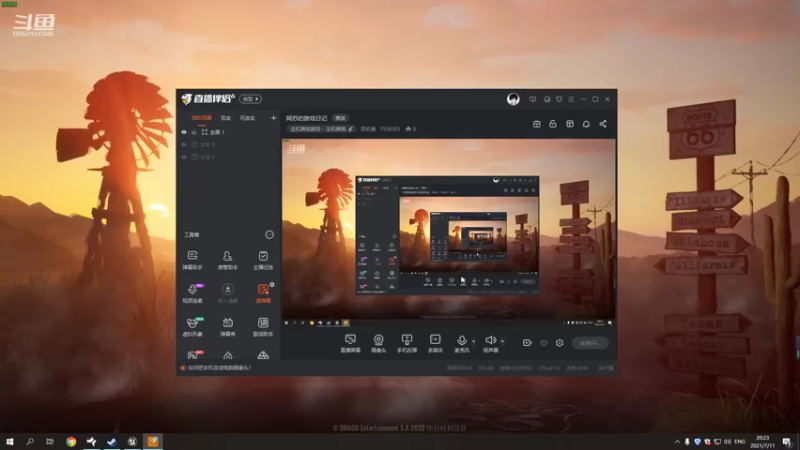Open the 弹幕秀 danmaku show tool

pyautogui.click(x=228, y=327)
